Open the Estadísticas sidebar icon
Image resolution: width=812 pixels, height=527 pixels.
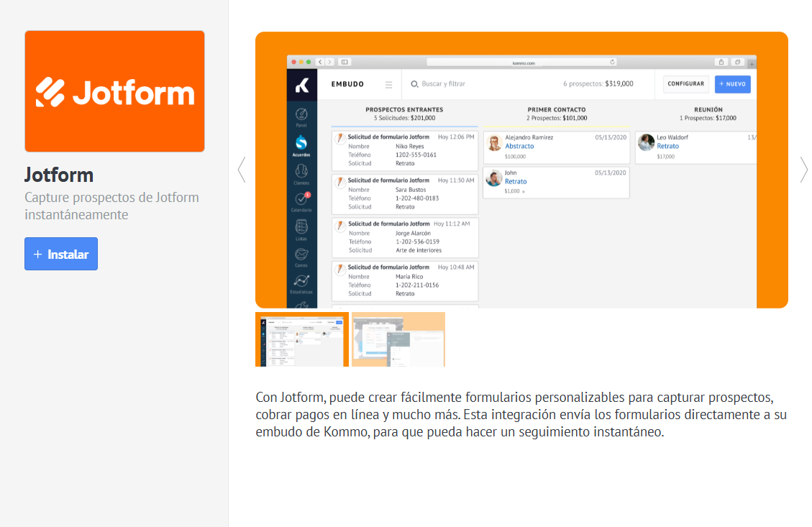[301, 283]
